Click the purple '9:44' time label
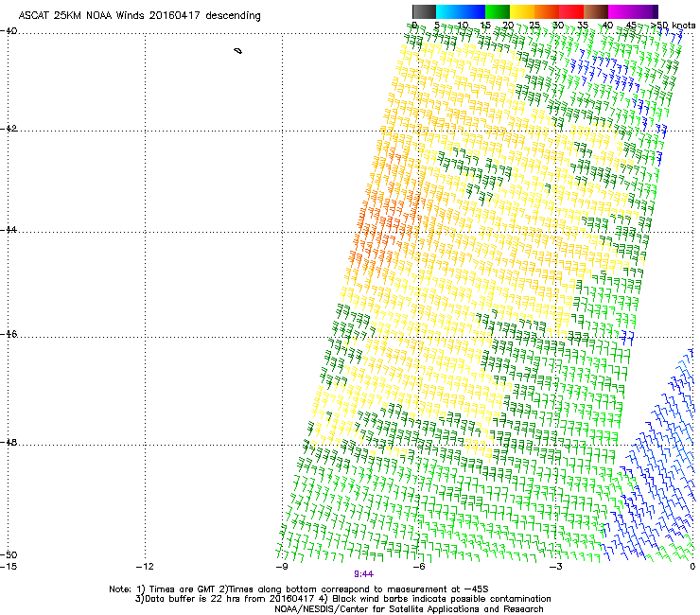700x615 pixels. pyautogui.click(x=364, y=574)
